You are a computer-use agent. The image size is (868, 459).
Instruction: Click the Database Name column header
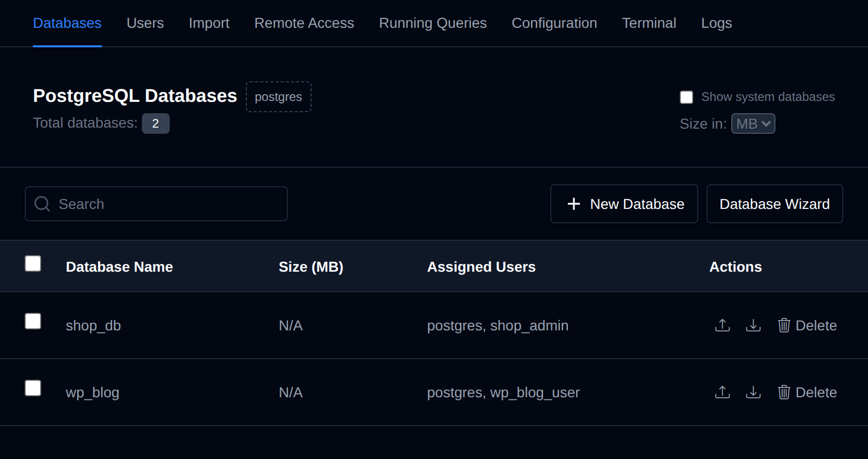coord(119,267)
